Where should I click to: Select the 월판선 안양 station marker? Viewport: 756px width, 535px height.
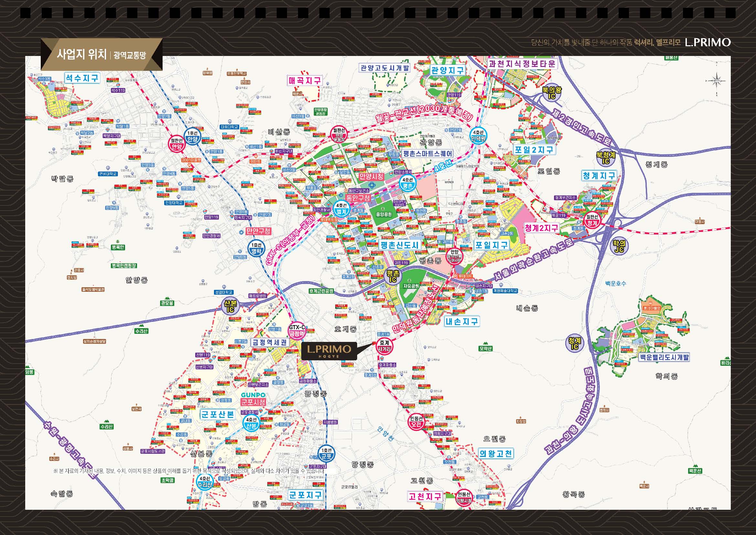click(177, 144)
